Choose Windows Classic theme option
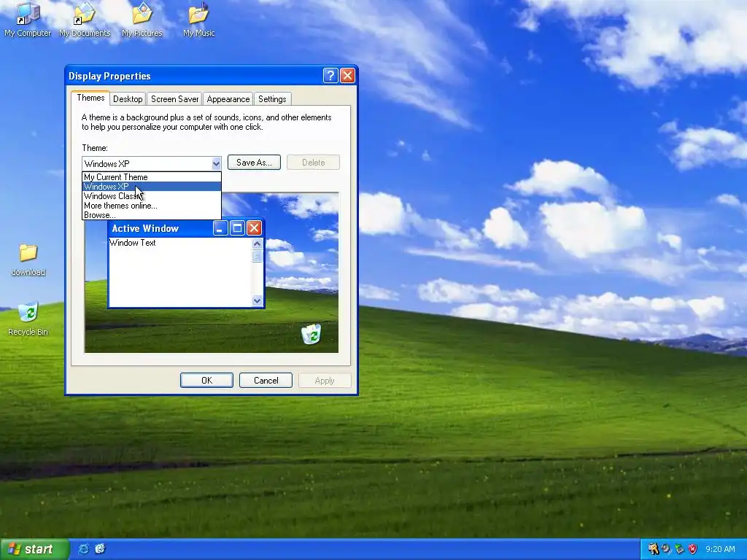This screenshot has height=560, width=747. 152,195
